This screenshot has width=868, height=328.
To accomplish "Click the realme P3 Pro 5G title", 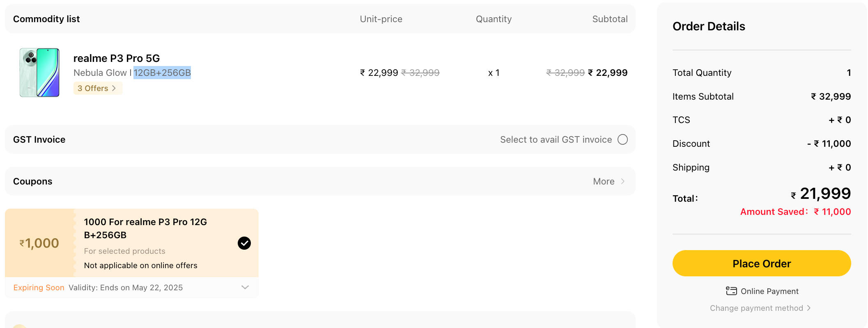I will coord(117,58).
